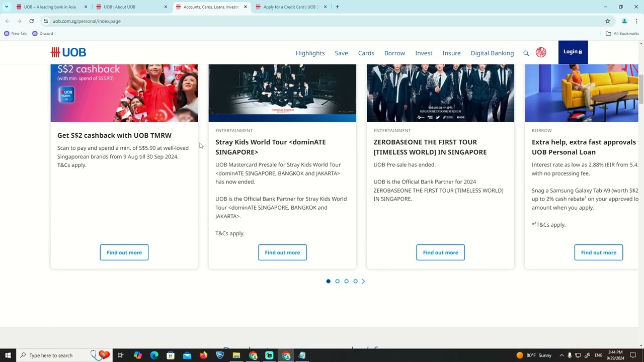The height and width of the screenshot is (362, 644).
Task: Open the Discord bookmark
Action: point(42,34)
